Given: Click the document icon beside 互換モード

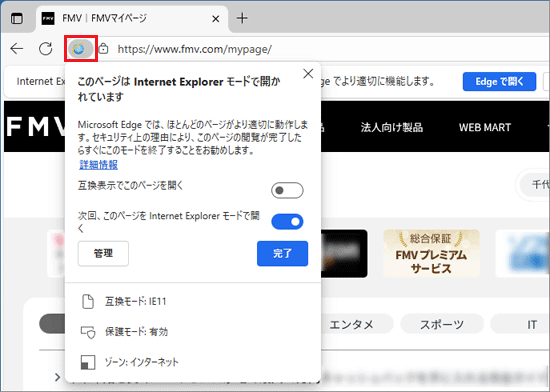Looking at the screenshot, I should pos(88,302).
